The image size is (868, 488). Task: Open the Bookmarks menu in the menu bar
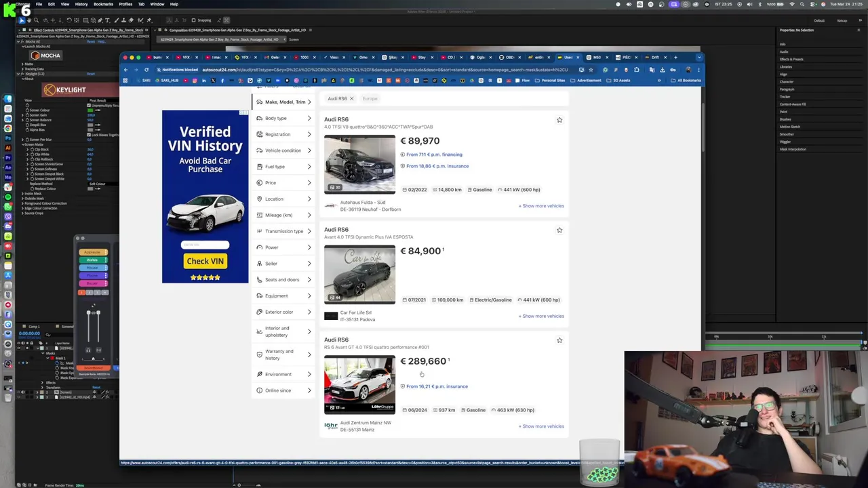coord(103,4)
